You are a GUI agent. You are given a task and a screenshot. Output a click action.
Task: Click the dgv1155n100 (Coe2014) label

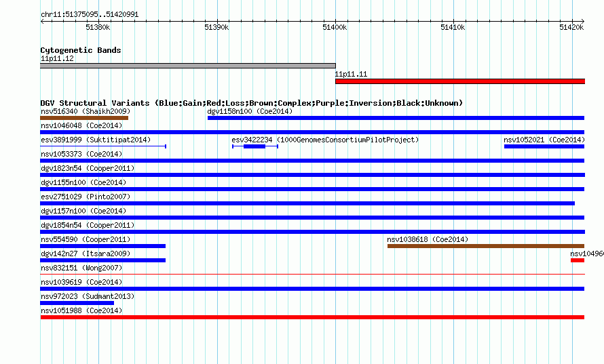tap(83, 182)
